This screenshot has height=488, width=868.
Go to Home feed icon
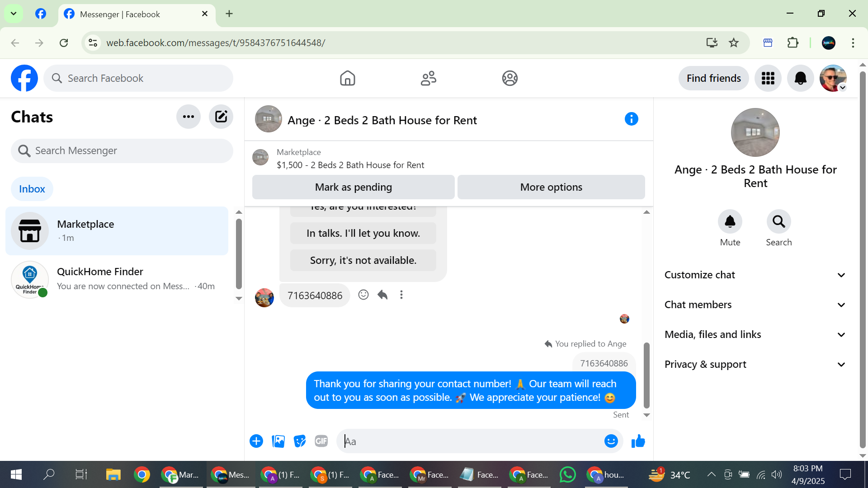[347, 78]
